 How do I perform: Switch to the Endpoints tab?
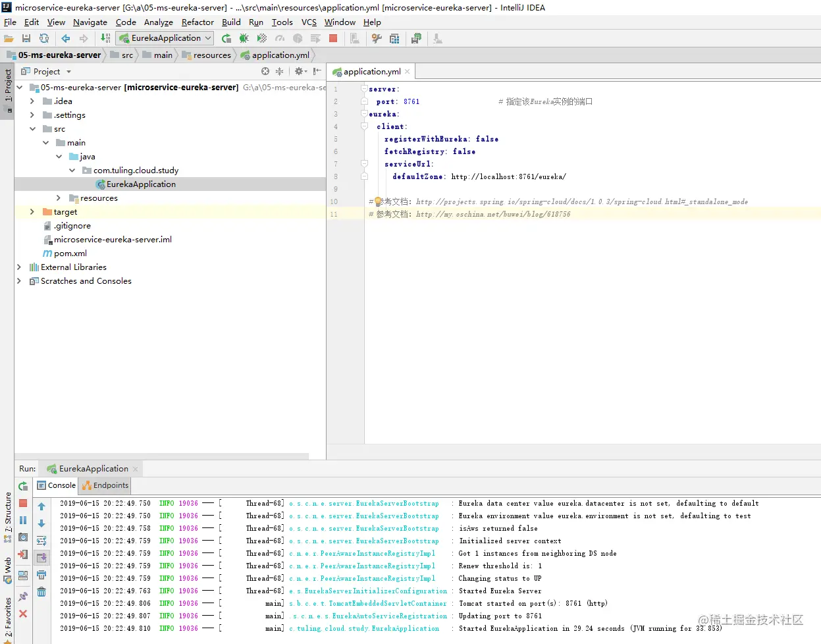tap(105, 485)
